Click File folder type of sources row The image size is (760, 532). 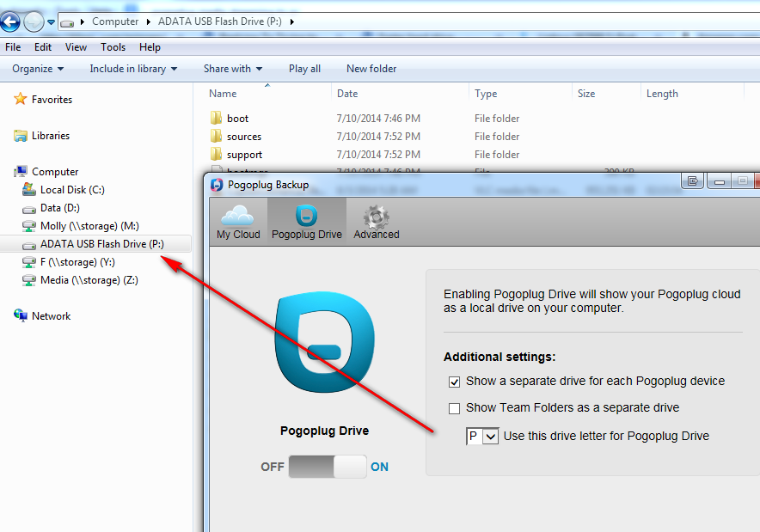click(x=497, y=137)
